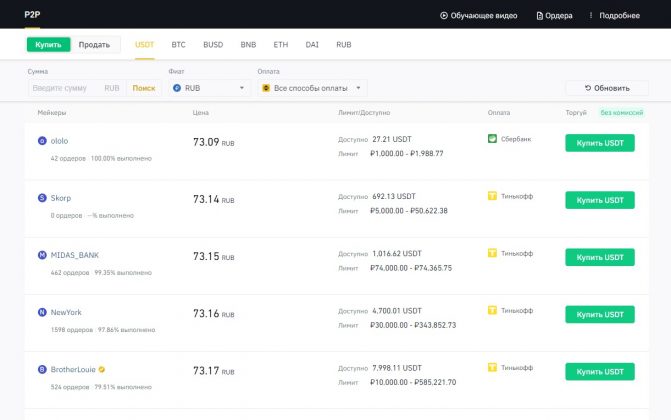Click the Тинькофф icon in Skorp row
This screenshot has width=671, height=420.
pyautogui.click(x=492, y=196)
